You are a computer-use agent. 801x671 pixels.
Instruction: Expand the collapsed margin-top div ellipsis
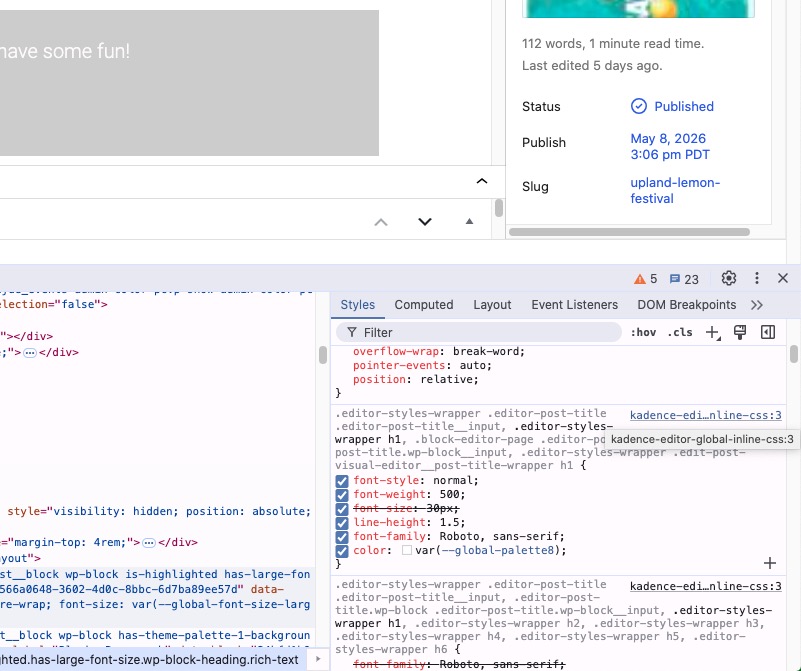pyautogui.click(x=149, y=543)
